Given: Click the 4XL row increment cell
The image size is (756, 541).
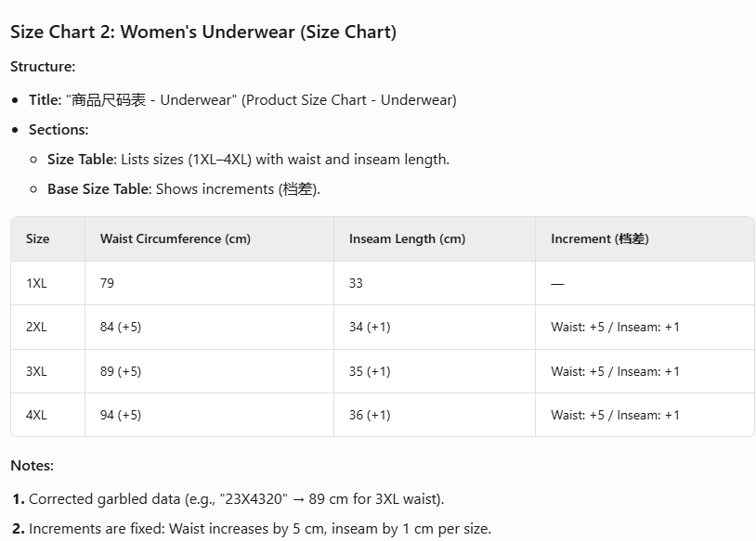Looking at the screenshot, I should pyautogui.click(x=615, y=416).
